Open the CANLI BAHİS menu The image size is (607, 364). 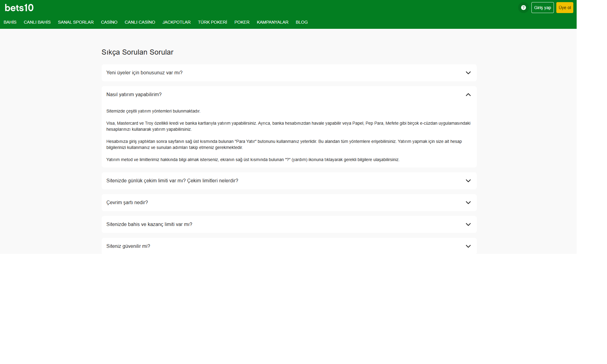(x=37, y=22)
